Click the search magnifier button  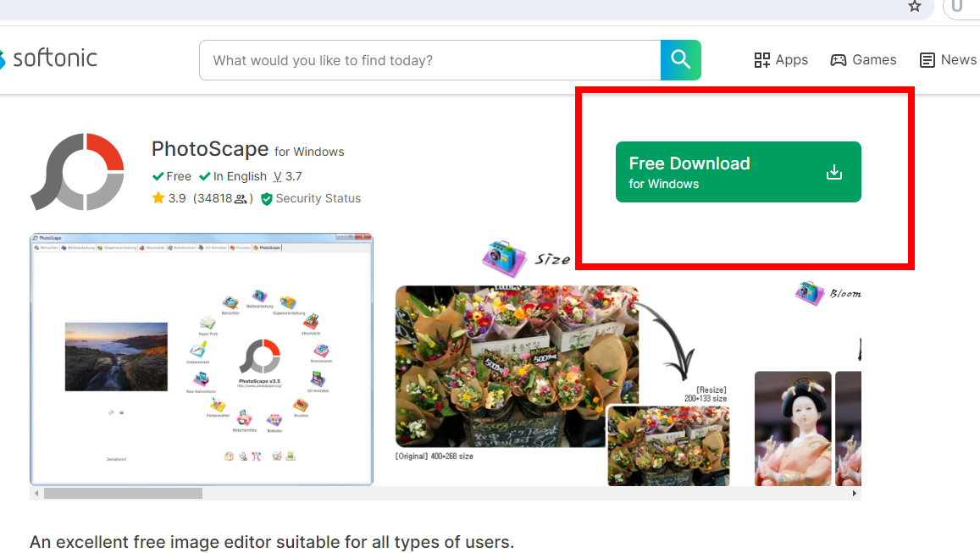(681, 60)
